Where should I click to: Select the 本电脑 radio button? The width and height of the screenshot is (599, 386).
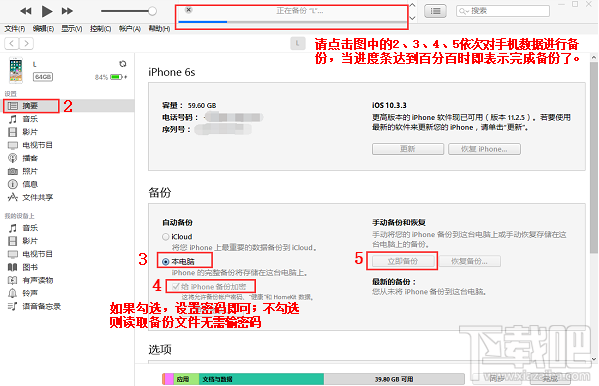165,262
